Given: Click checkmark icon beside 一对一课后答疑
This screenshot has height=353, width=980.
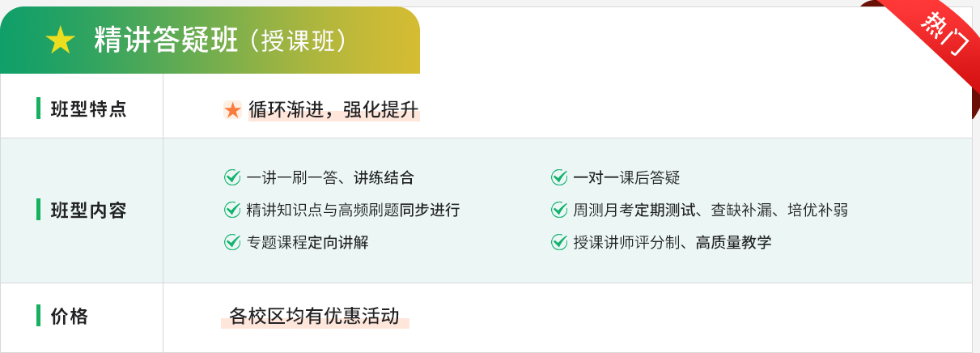Looking at the screenshot, I should click(x=559, y=177).
